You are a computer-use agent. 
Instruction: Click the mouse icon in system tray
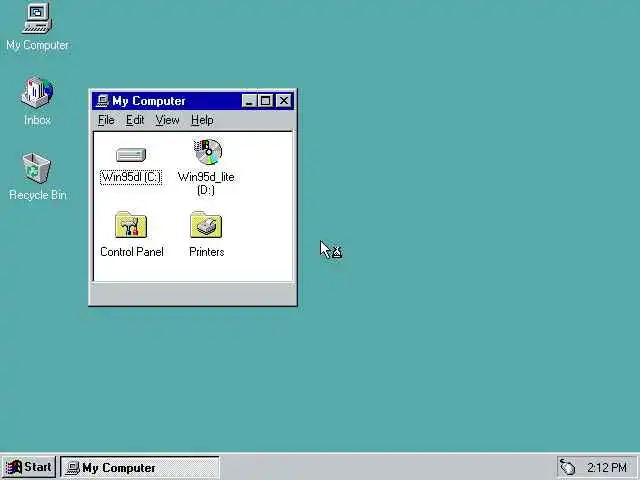pos(567,467)
